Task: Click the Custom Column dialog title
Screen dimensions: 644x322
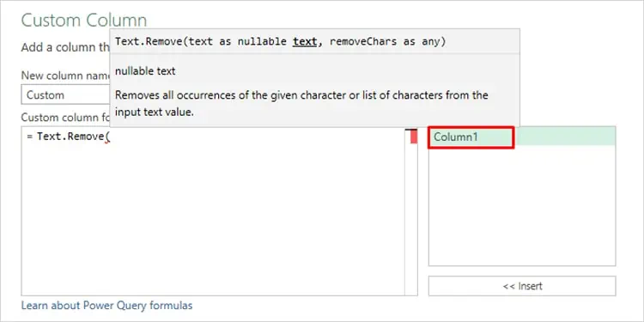Action: 84,20
